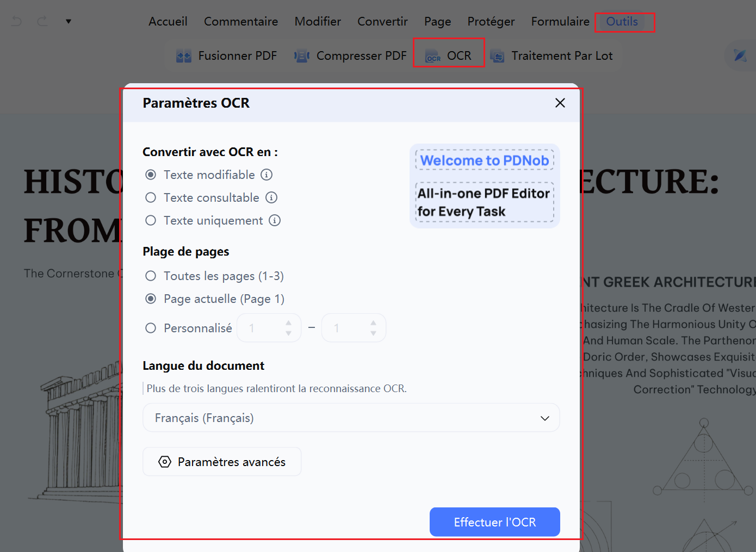Click the blue assistant icon at top right
Image resolution: width=756 pixels, height=552 pixels.
click(x=740, y=55)
